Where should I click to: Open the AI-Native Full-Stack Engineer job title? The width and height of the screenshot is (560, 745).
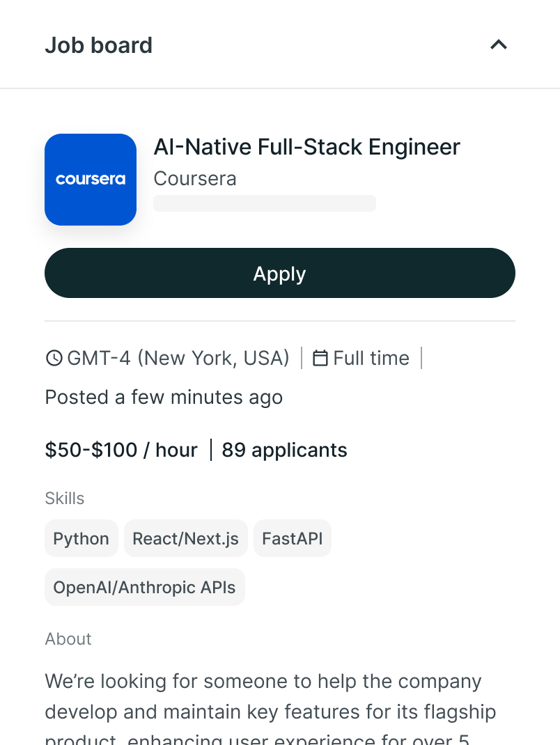click(x=306, y=147)
